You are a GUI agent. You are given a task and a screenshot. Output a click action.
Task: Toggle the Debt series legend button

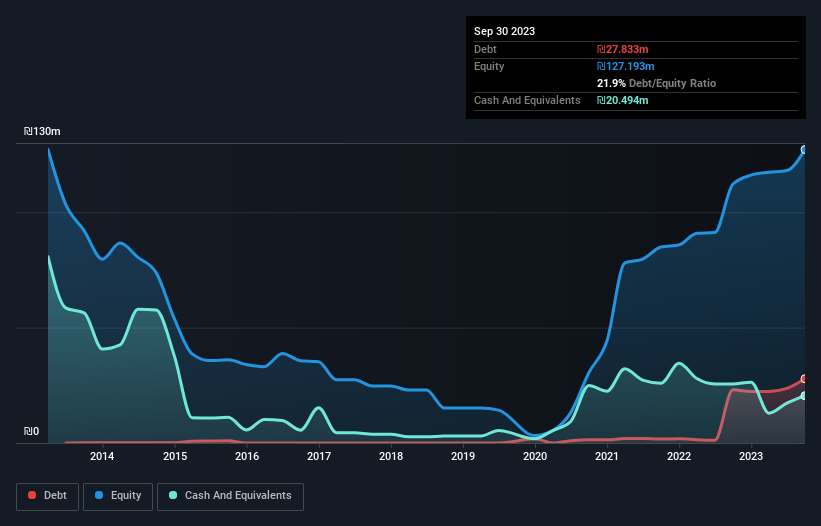click(x=48, y=496)
